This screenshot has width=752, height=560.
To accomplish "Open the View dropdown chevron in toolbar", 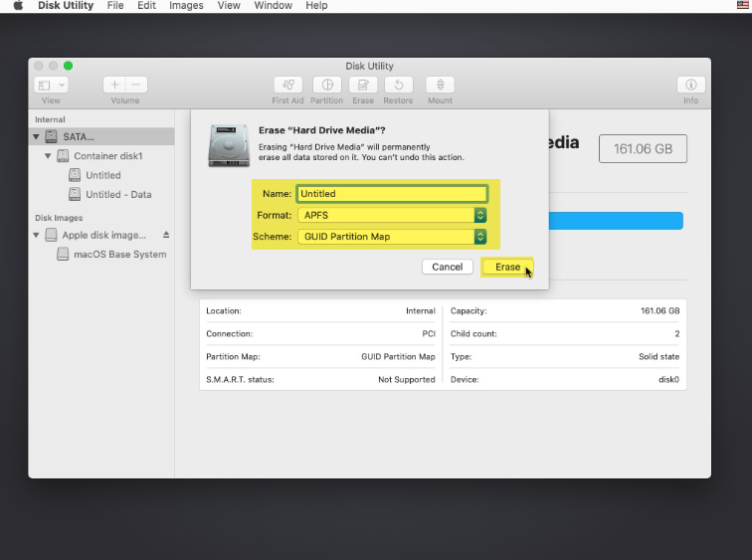I will click(x=62, y=86).
